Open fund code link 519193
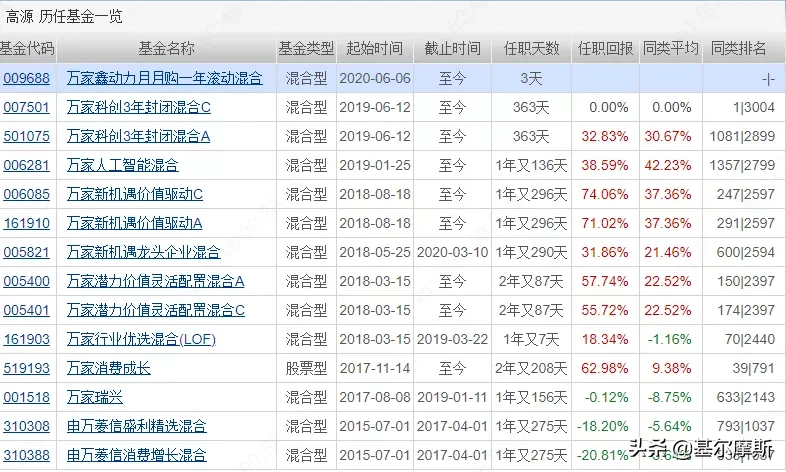The height and width of the screenshot is (472, 786). pos(27,368)
